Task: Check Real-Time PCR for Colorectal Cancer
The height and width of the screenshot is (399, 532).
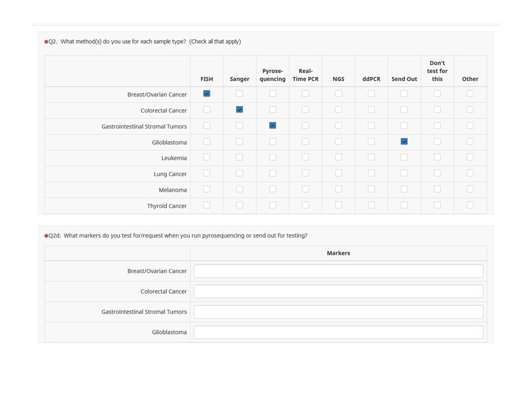Action: [305, 110]
